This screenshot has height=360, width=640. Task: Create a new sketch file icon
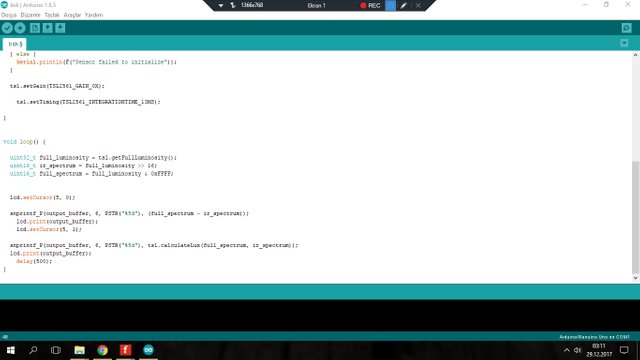click(35, 28)
